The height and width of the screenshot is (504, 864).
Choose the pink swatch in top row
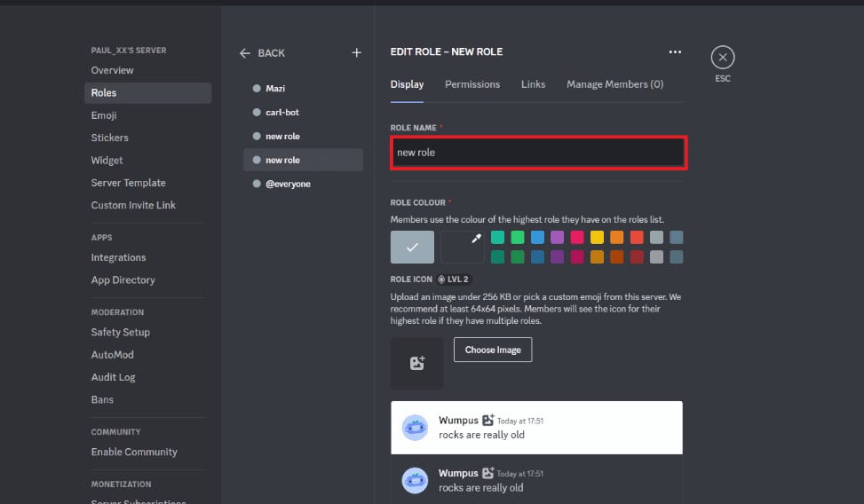pos(577,238)
